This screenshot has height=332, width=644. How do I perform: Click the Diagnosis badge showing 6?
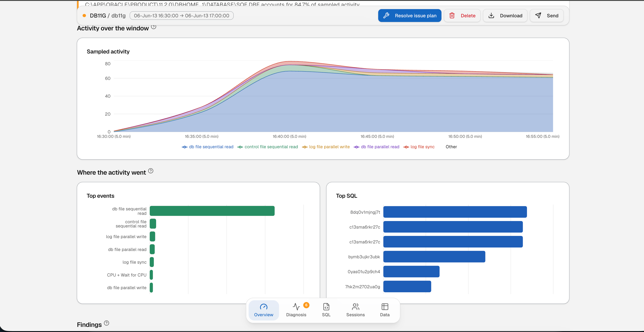pos(306,305)
